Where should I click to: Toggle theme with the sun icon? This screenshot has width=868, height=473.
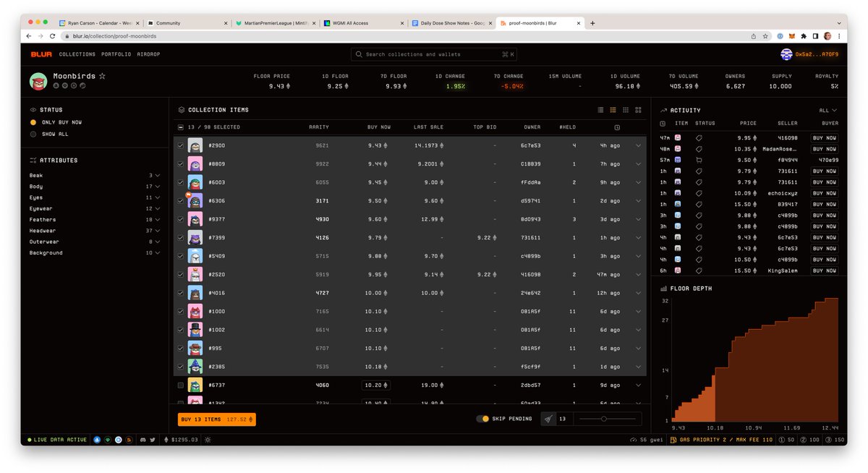click(x=208, y=440)
